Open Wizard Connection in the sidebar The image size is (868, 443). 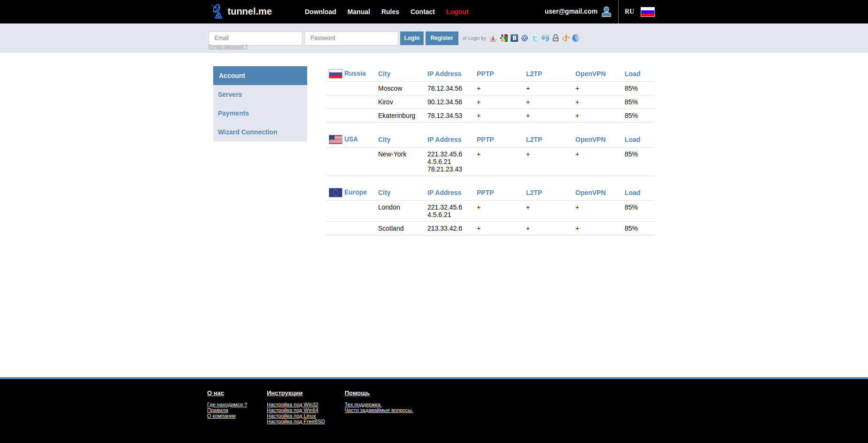(260, 132)
